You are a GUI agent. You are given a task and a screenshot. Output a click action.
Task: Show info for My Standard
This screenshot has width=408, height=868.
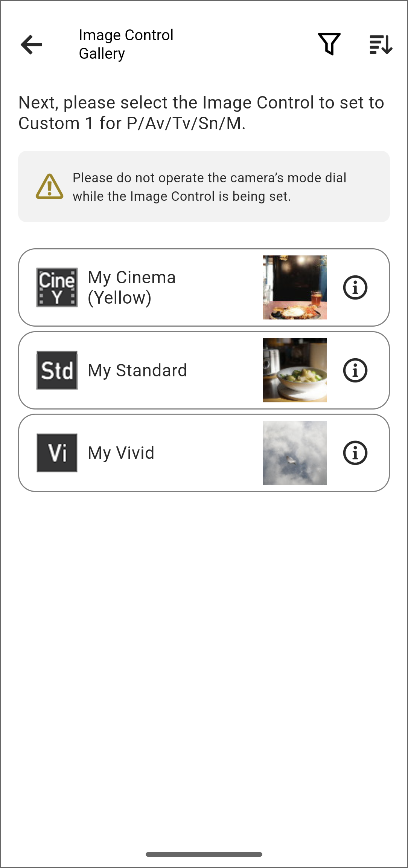(355, 370)
